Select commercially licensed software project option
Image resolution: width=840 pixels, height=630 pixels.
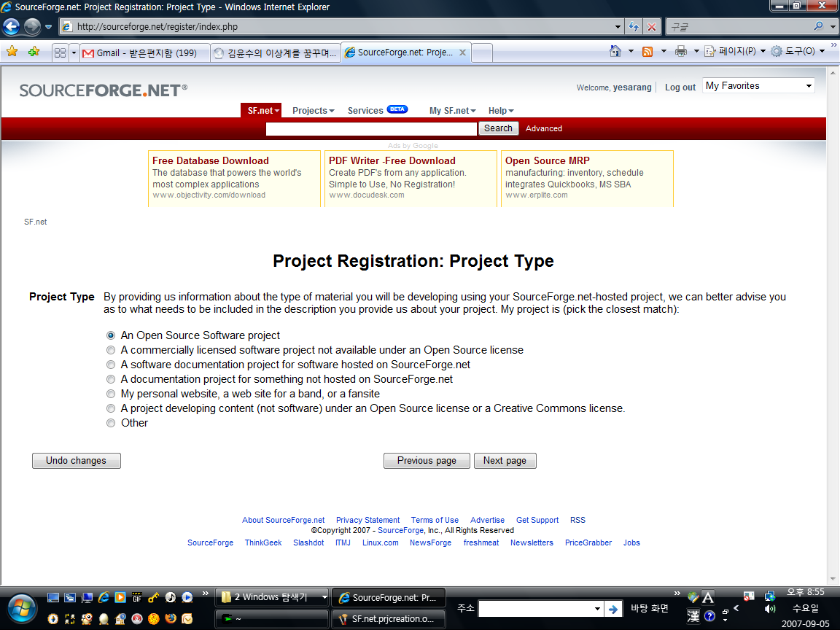pos(111,350)
